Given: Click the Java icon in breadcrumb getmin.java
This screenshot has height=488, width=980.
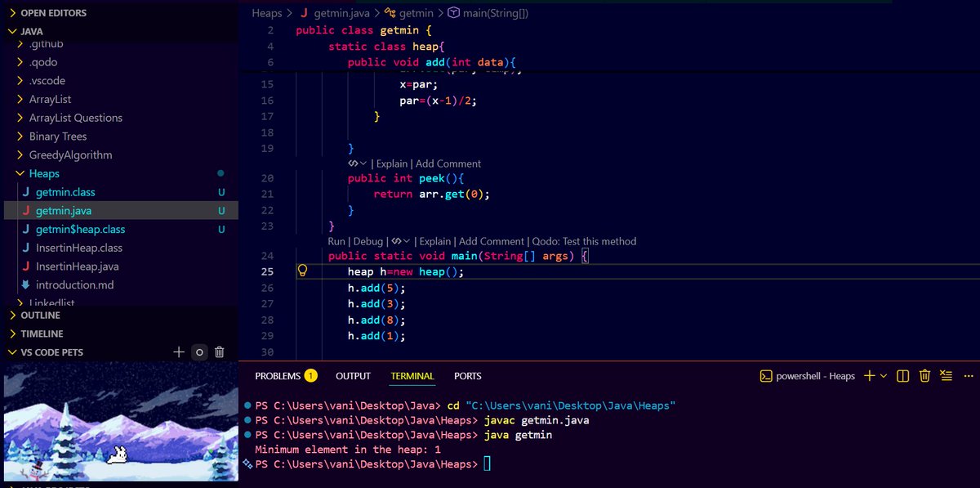Looking at the screenshot, I should tap(305, 13).
